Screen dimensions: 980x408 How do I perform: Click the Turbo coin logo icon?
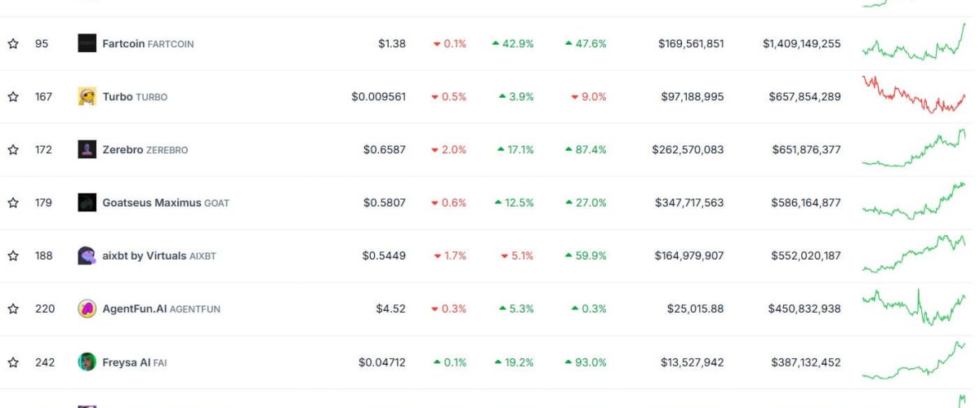point(87,96)
